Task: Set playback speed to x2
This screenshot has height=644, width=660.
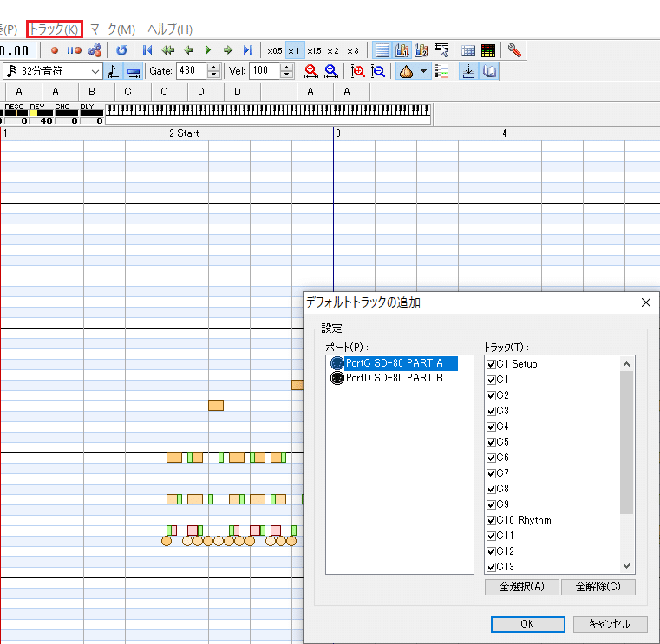Action: pyautogui.click(x=333, y=51)
